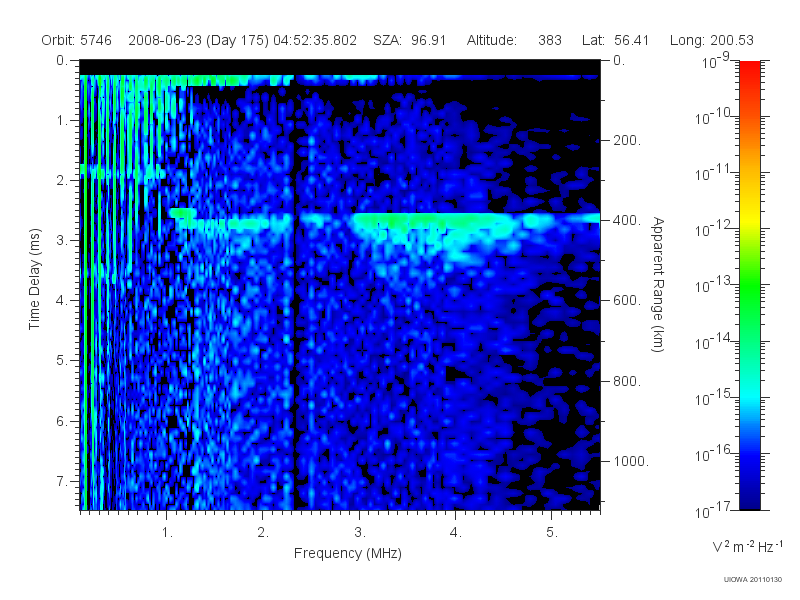Click the Apparent Range (km) axis label
The width and height of the screenshot is (800, 600).
pyautogui.click(x=658, y=284)
